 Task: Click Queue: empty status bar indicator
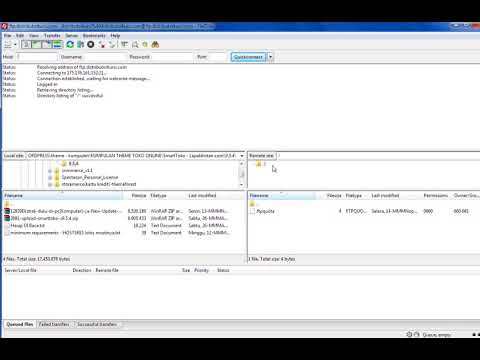[437, 334]
